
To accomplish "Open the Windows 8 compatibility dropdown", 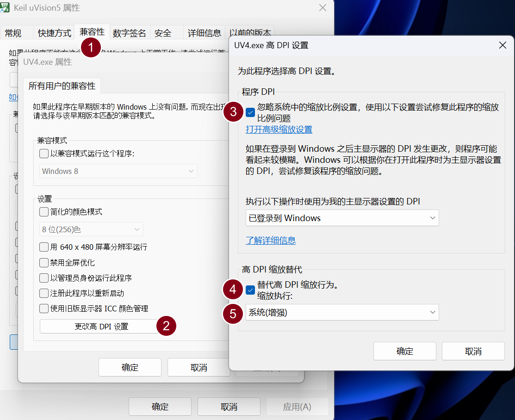I will (x=118, y=171).
